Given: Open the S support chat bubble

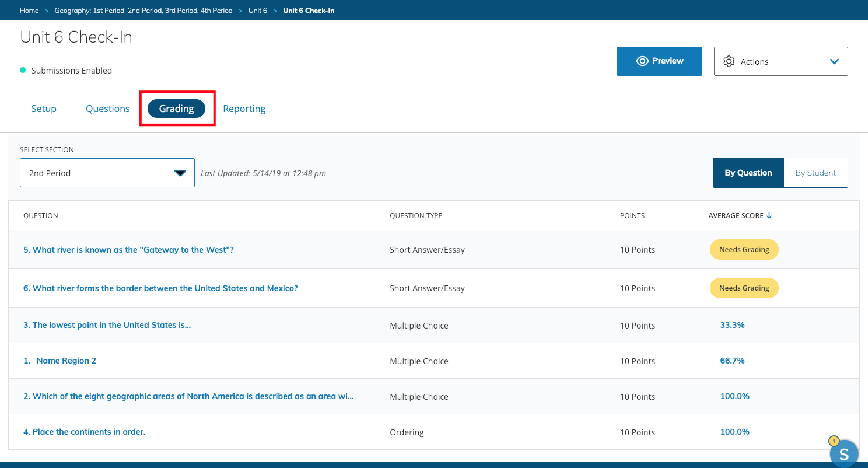Looking at the screenshot, I should [843, 454].
